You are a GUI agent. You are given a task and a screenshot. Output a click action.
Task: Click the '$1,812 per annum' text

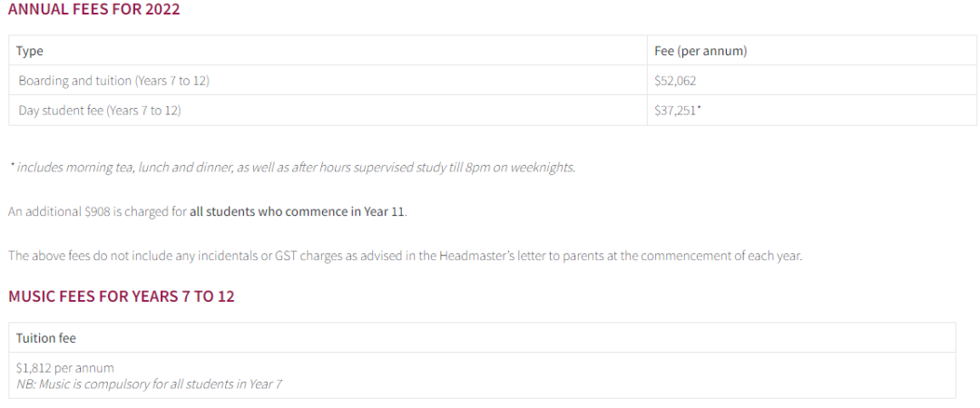[64, 368]
